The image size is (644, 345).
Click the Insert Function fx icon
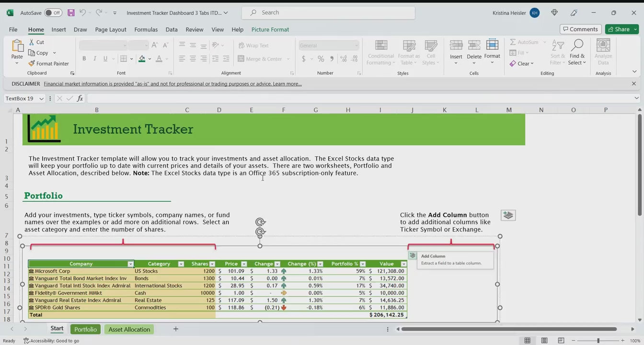pos(80,98)
